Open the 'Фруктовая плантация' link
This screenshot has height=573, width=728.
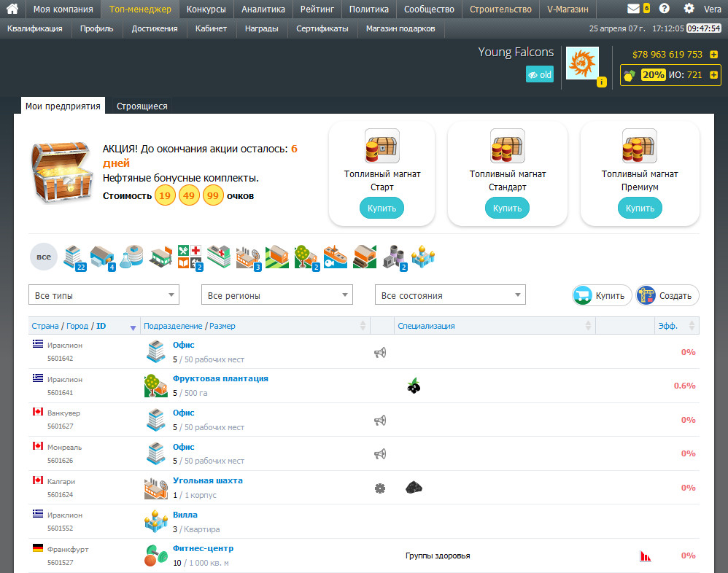pos(220,378)
